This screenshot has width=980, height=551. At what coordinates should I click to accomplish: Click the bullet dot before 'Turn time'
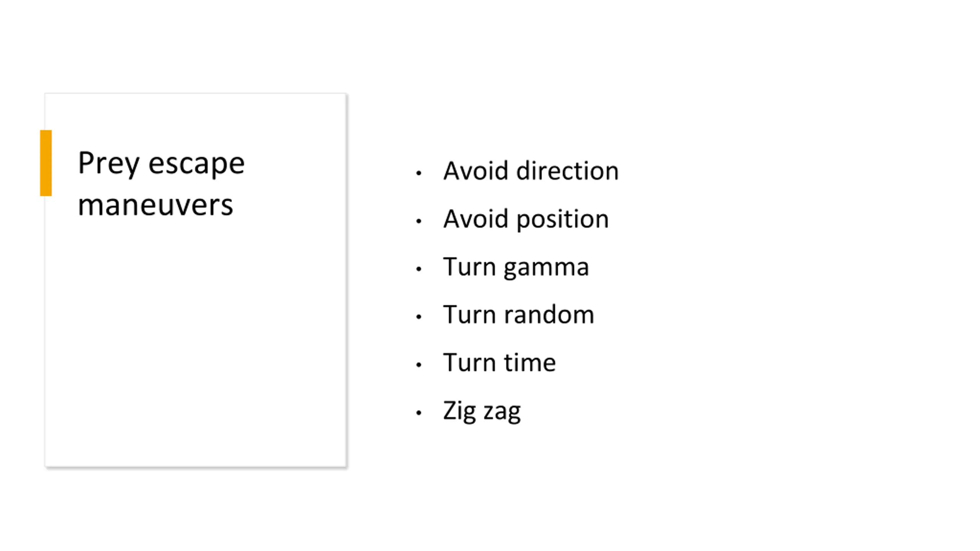tap(418, 365)
